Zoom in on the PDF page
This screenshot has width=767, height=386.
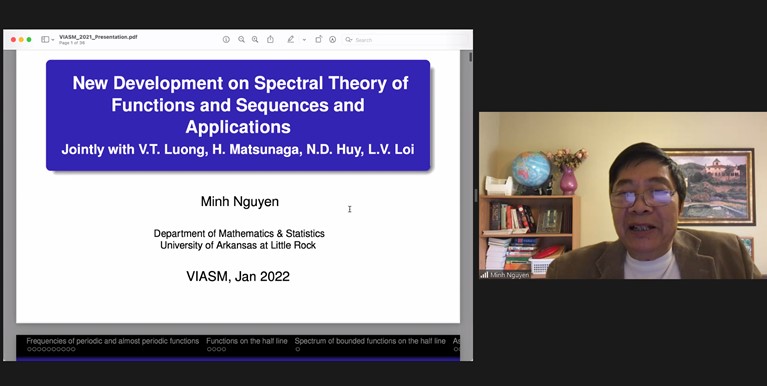[x=255, y=40]
